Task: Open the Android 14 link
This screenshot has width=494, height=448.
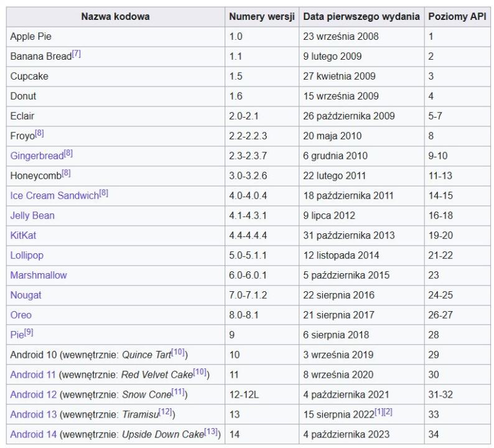Action: point(34,434)
